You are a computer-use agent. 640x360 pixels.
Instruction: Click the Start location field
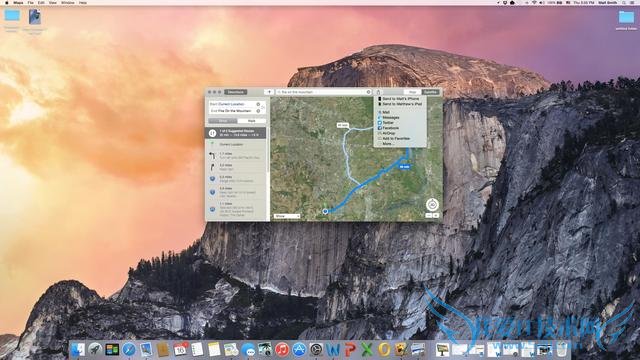233,104
